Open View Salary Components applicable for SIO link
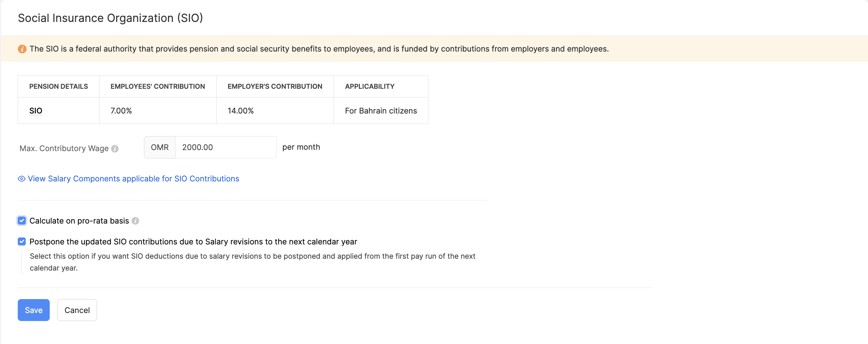This screenshot has height=344, width=868. pyautogui.click(x=134, y=179)
